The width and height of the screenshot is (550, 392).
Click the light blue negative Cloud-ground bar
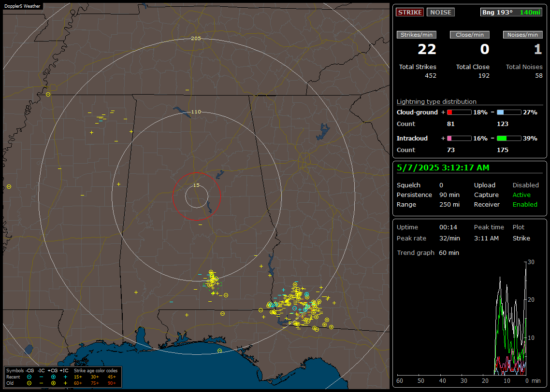[x=509, y=112]
